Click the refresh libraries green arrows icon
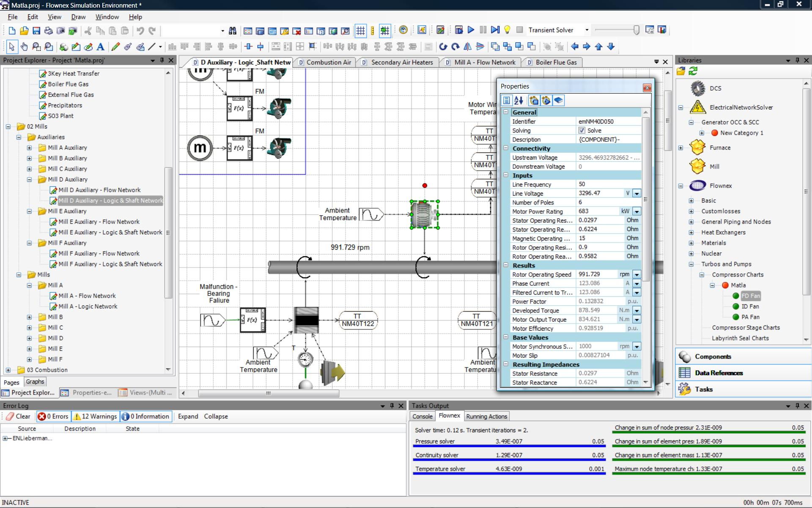 [693, 71]
